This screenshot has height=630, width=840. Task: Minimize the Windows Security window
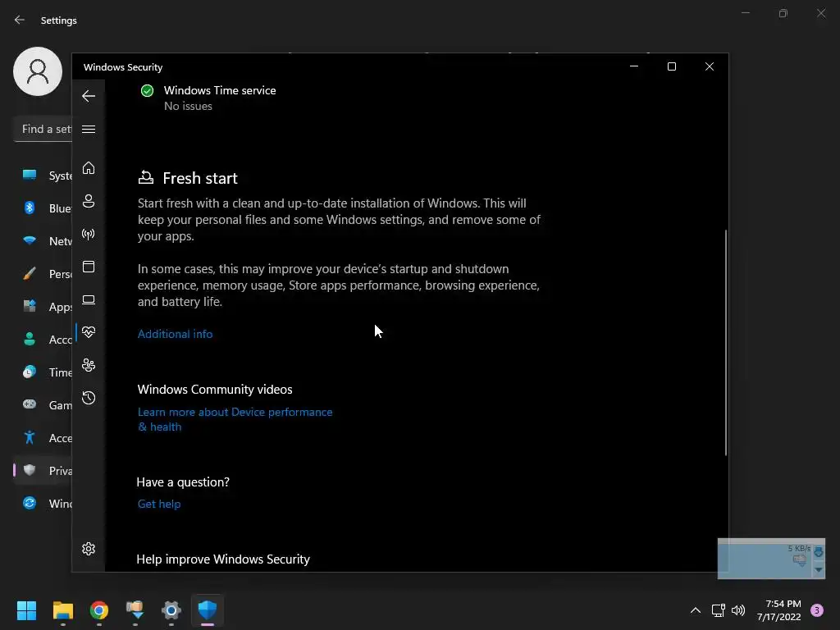pos(634,66)
